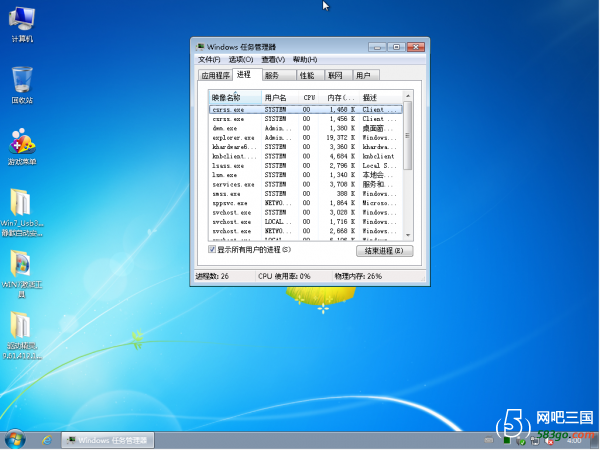Open the 文件(F) menu
This screenshot has width=600, height=450.
pos(209,60)
